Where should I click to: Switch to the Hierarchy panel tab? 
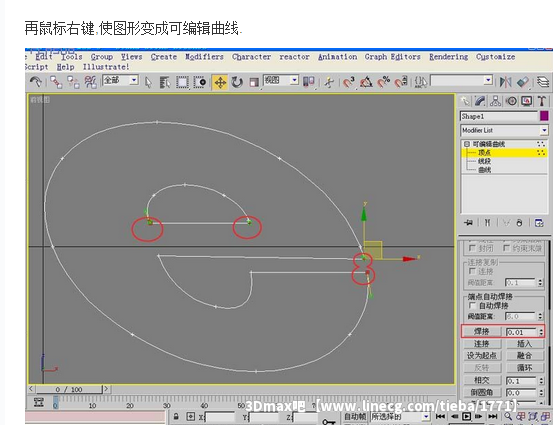coord(496,101)
